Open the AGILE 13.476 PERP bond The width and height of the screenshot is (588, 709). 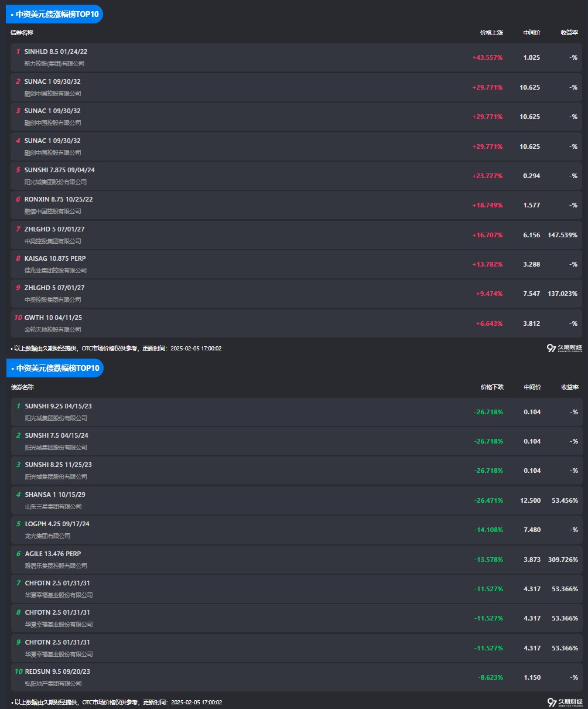coord(53,554)
